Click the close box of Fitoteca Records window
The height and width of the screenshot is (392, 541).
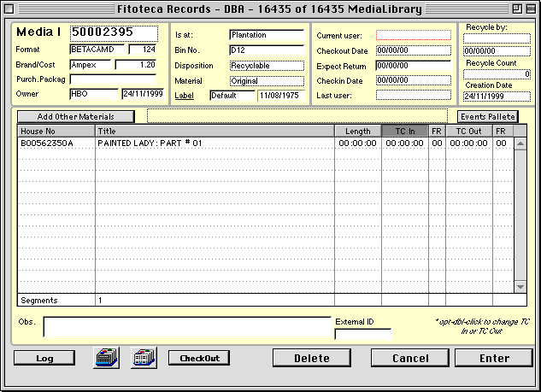(9, 9)
